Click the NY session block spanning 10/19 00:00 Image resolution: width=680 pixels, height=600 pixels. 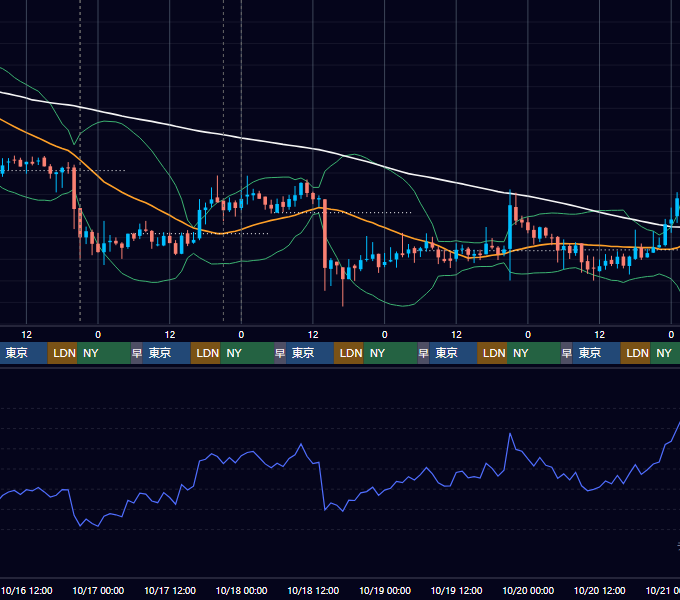pyautogui.click(x=390, y=353)
